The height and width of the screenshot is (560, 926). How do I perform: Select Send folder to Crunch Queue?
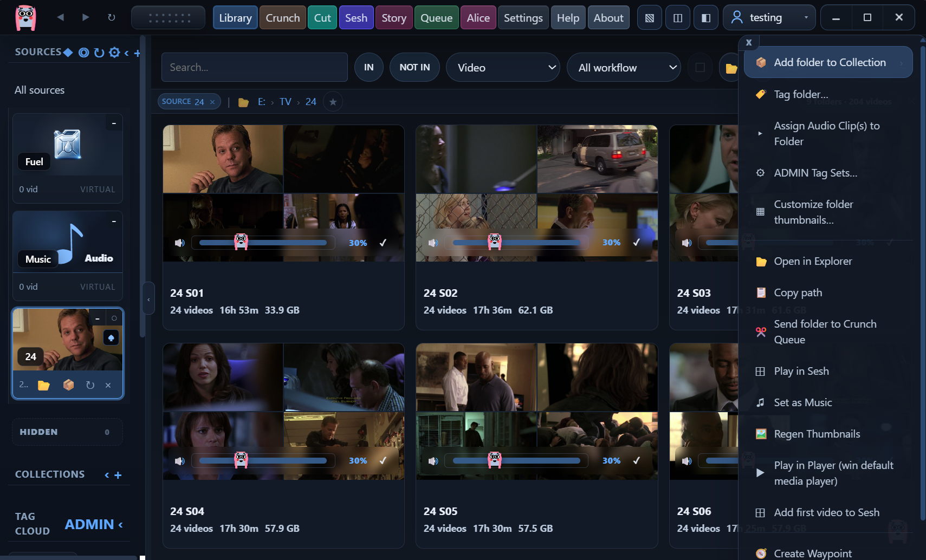[828, 332]
